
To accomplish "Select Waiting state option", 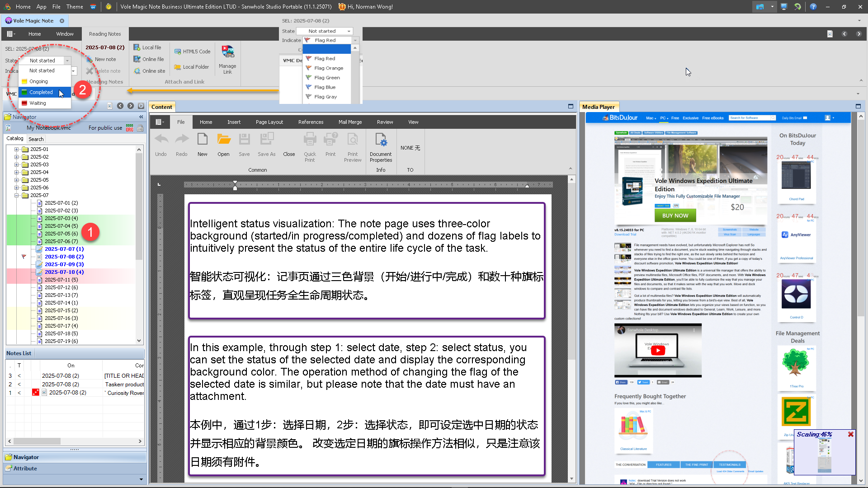I will [45, 103].
